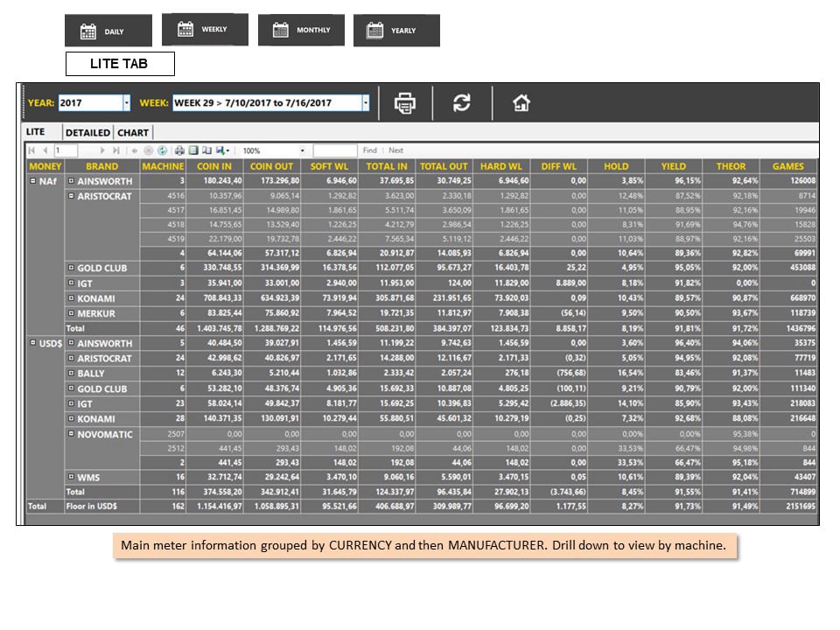Open the MONTHLY report view
The height and width of the screenshot is (630, 840).
click(301, 30)
